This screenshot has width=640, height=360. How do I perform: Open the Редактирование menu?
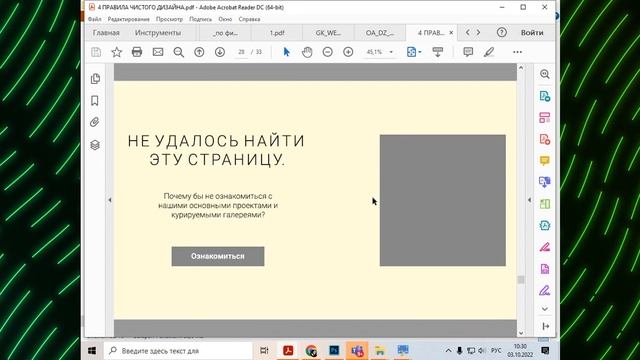129,19
